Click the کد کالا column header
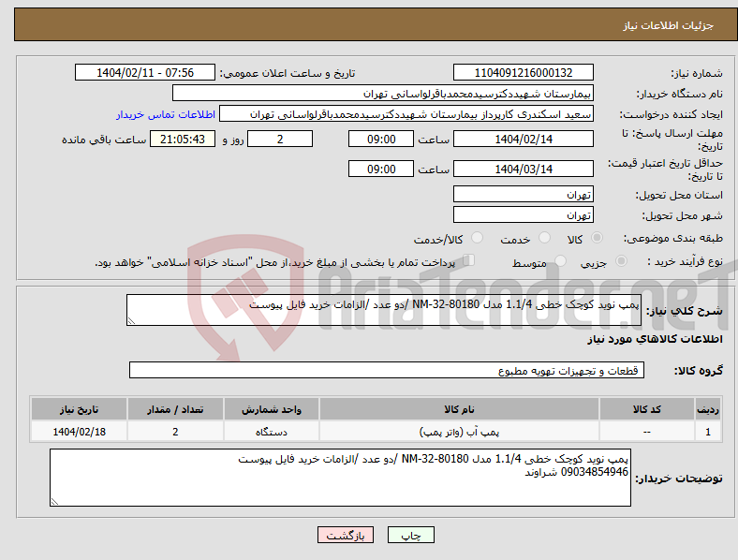Image resolution: width=738 pixels, height=560 pixels. tap(647, 409)
